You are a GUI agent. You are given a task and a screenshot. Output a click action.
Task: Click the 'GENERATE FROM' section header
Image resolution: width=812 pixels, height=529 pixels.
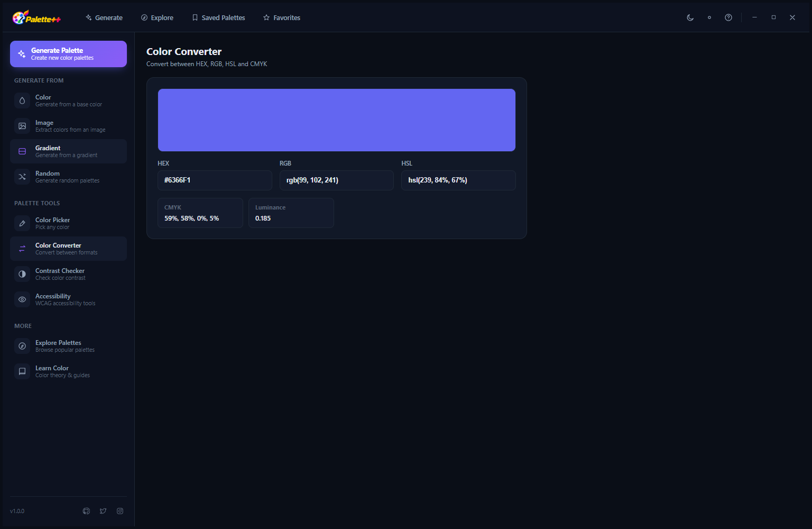39,80
